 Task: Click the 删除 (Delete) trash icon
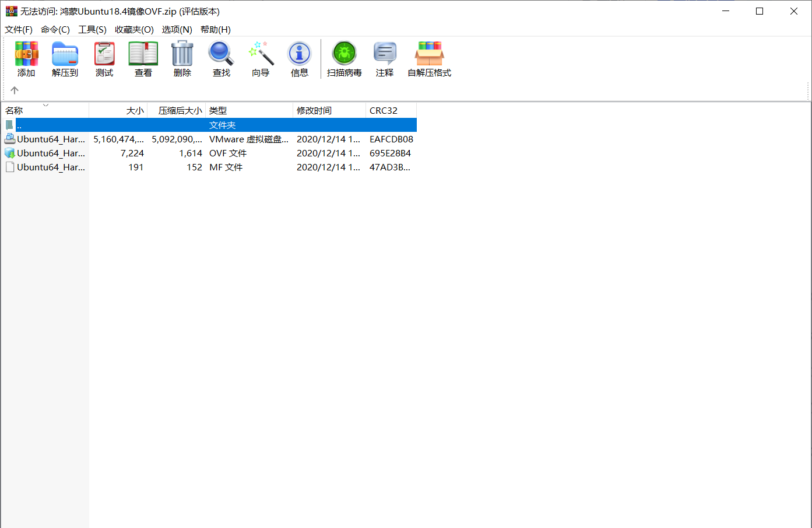[182, 54]
